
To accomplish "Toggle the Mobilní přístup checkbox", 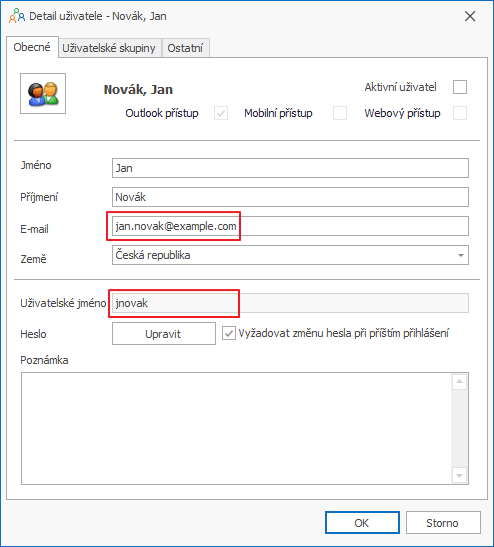I will [x=340, y=113].
